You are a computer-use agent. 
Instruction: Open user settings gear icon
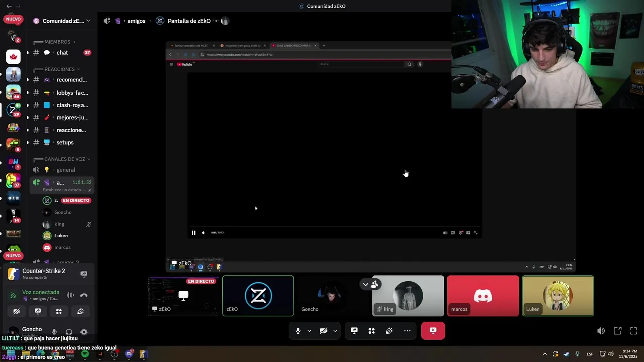tap(84, 332)
